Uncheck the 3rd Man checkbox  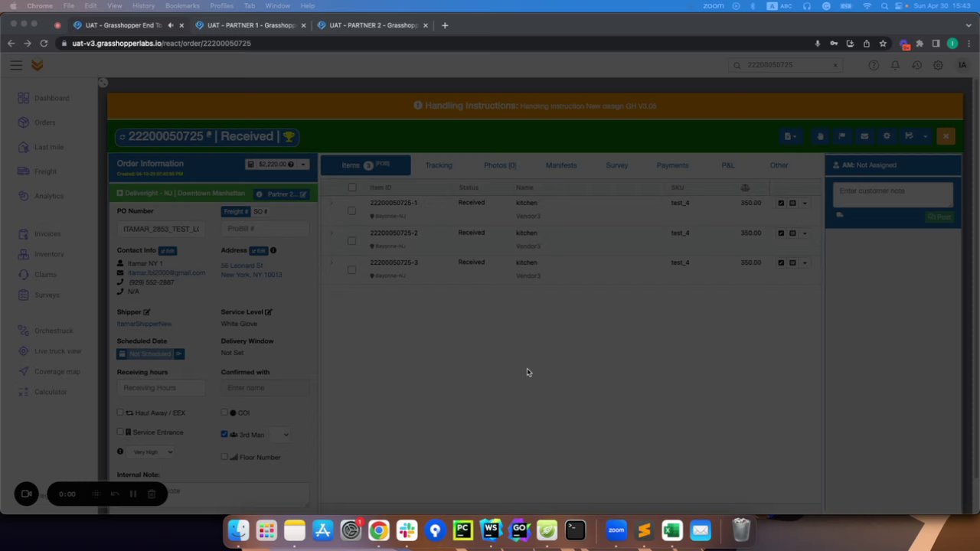(224, 435)
